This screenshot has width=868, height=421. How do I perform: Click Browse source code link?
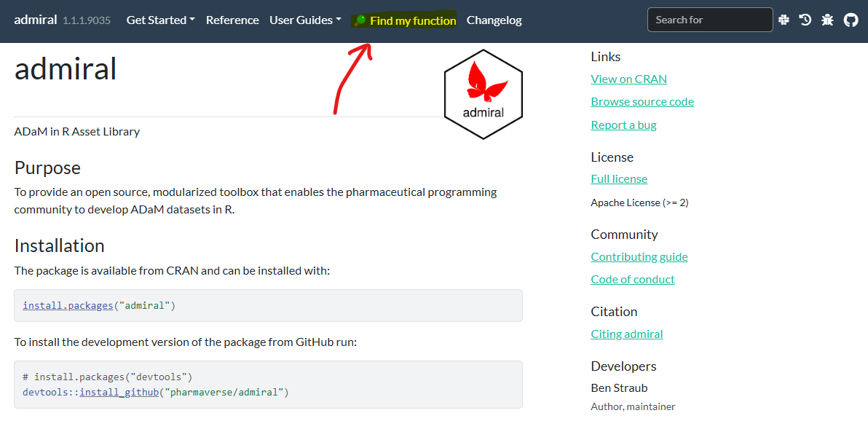642,101
